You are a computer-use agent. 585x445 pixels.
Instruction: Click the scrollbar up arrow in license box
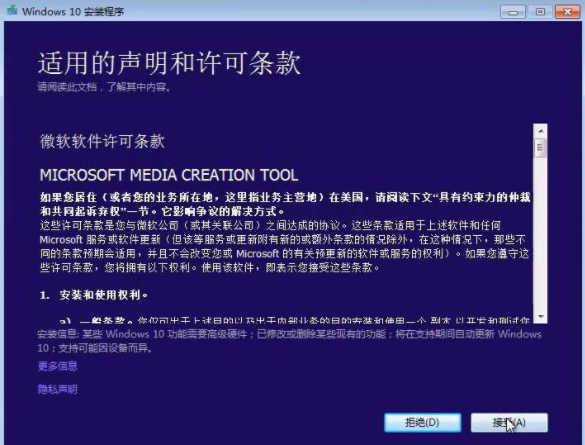tap(540, 131)
